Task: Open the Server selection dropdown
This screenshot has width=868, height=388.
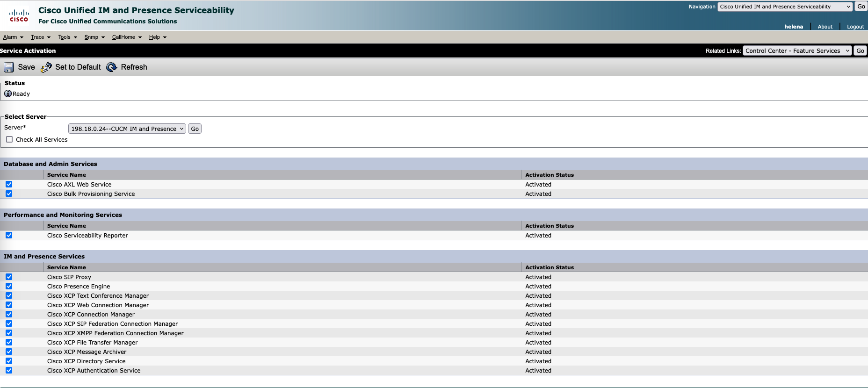Action: coord(127,129)
